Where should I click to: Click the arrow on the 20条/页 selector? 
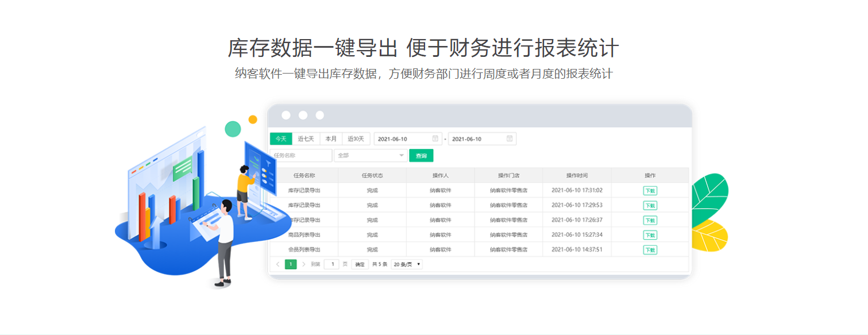click(419, 264)
